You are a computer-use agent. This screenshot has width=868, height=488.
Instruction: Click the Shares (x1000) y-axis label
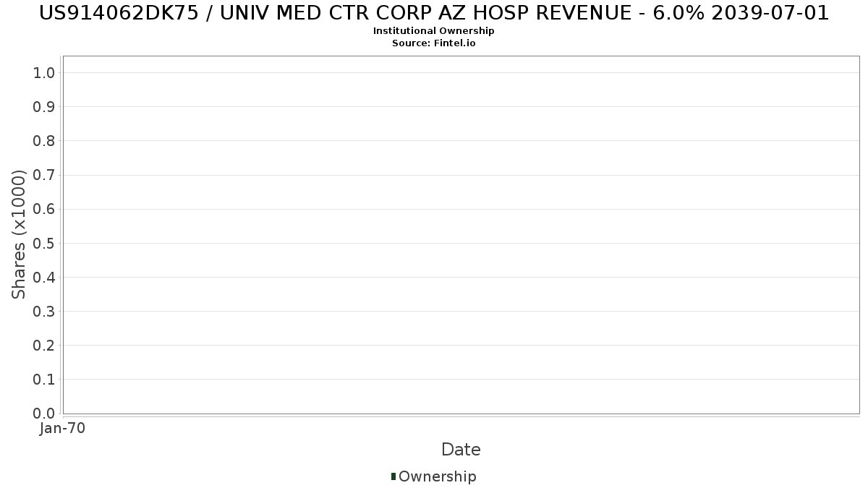19,234
